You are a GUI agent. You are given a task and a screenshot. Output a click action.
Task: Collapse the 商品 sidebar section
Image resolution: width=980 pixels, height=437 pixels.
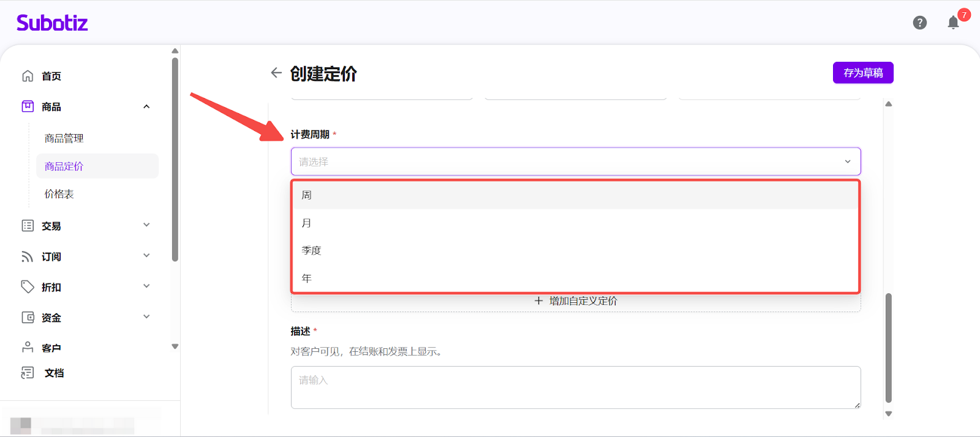point(146,106)
